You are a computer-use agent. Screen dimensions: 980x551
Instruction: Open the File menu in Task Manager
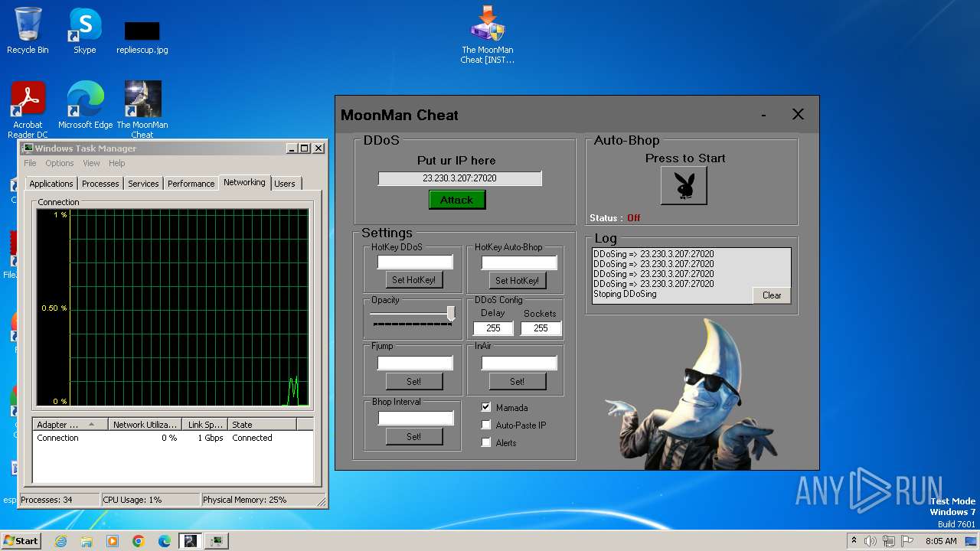coord(30,163)
